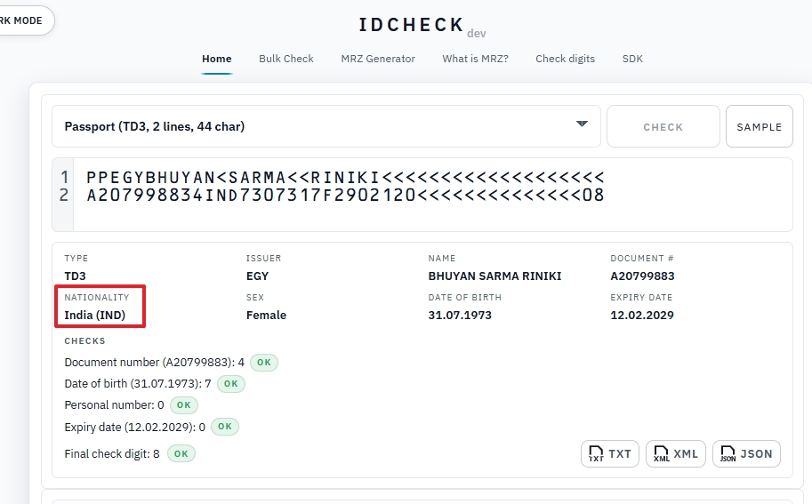This screenshot has height=504, width=812.
Task: Export result as JSON file
Action: pyautogui.click(x=746, y=453)
